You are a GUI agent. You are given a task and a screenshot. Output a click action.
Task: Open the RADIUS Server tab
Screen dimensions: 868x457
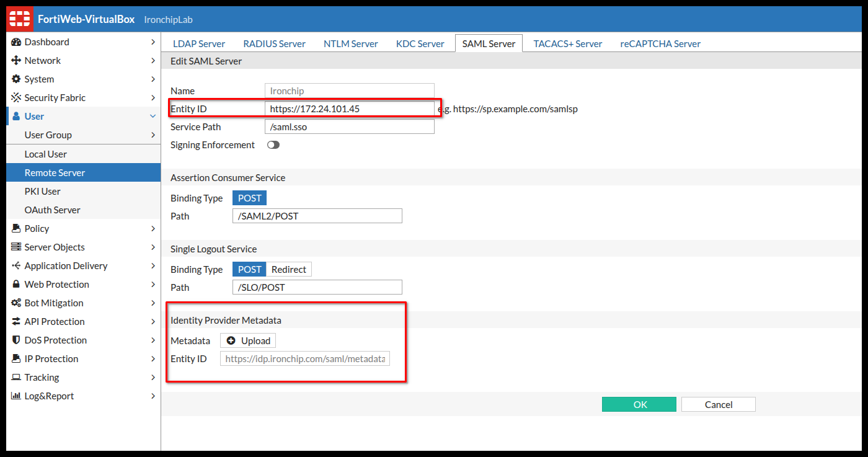[x=274, y=44]
